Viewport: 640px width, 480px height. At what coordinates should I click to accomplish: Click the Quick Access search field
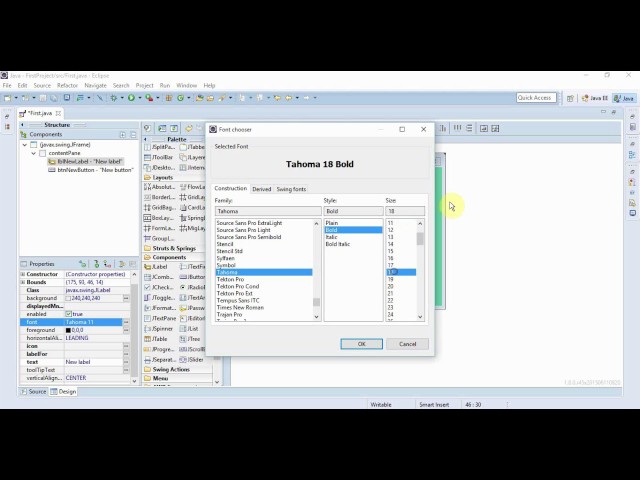[536, 98]
